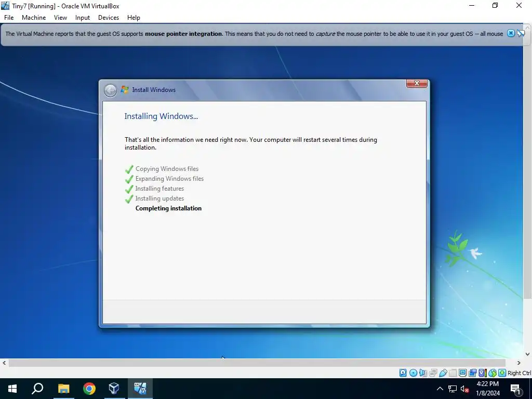Open the View menu
Image resolution: width=532 pixels, height=399 pixels.
[60, 18]
